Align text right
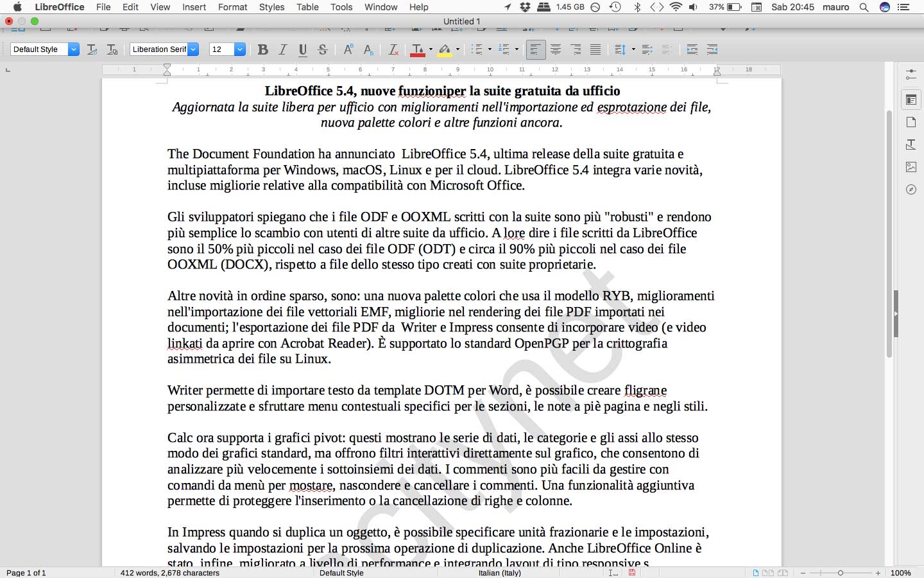This screenshot has width=924, height=578. pyautogui.click(x=576, y=49)
